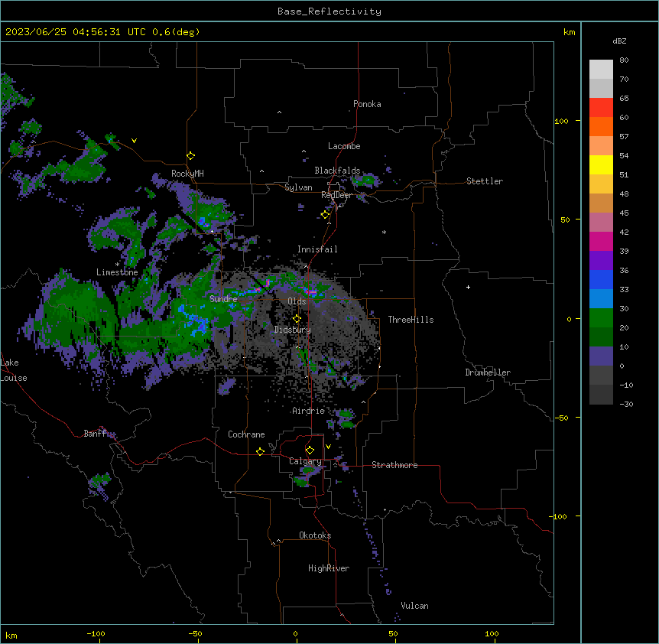This screenshot has height=644, width=659.
Task: Pick the dark orange 60-57 dBZ legend swatch
Action: (601, 126)
